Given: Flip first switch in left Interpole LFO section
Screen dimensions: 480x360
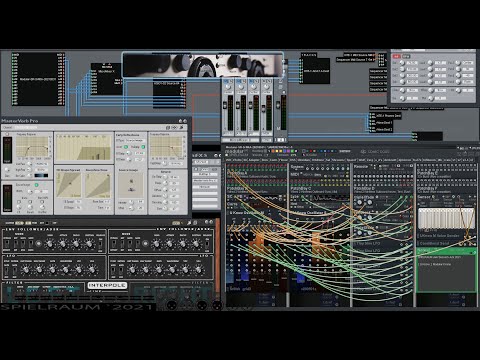Looking at the screenshot, I should 7,271.
